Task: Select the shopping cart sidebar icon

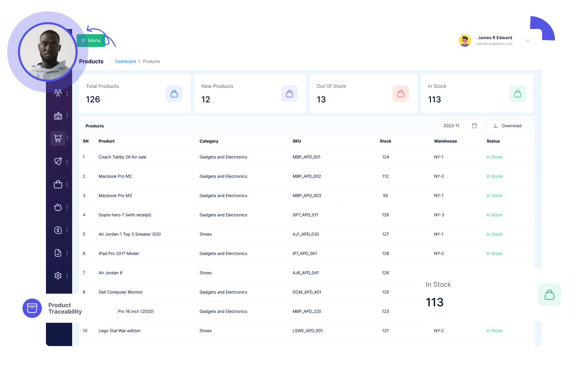Action: point(58,138)
